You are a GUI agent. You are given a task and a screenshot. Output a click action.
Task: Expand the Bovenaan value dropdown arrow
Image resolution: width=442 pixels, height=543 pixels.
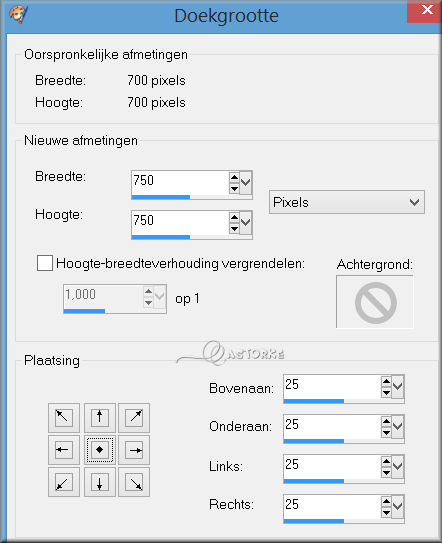(398, 386)
